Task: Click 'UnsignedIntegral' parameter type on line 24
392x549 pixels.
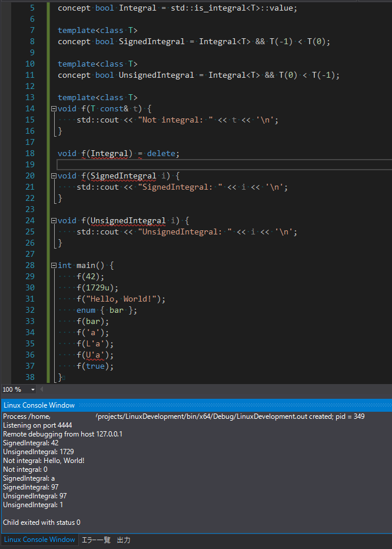Action: coord(128,220)
